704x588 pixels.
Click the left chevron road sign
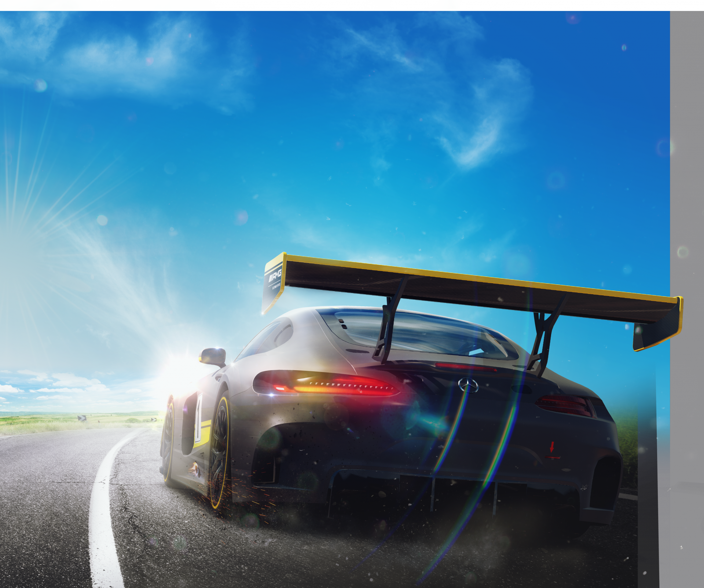pos(82,418)
